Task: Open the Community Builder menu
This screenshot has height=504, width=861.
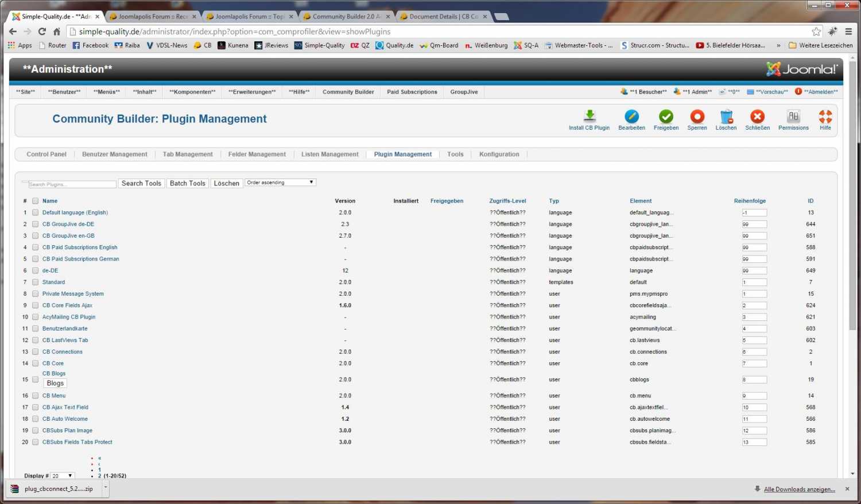Action: (348, 92)
